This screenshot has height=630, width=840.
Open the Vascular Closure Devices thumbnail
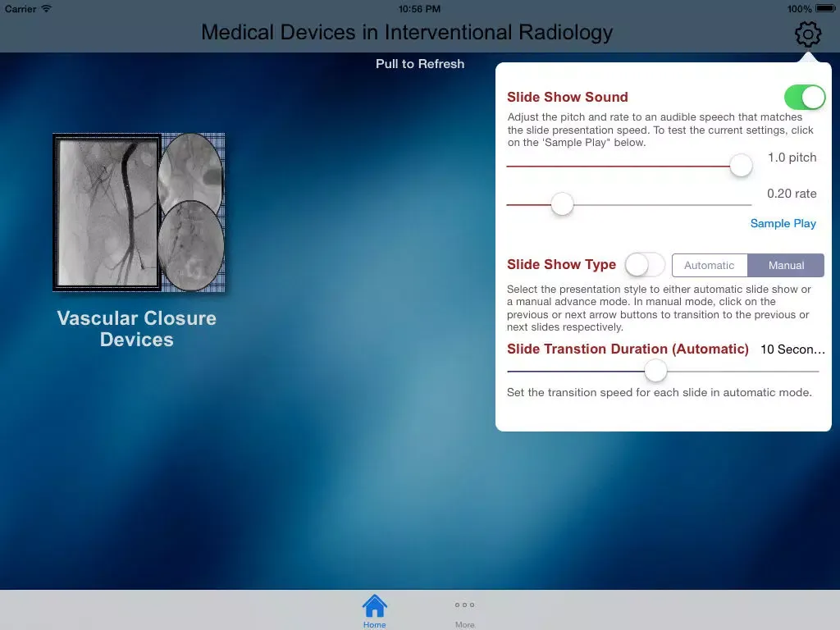click(139, 212)
